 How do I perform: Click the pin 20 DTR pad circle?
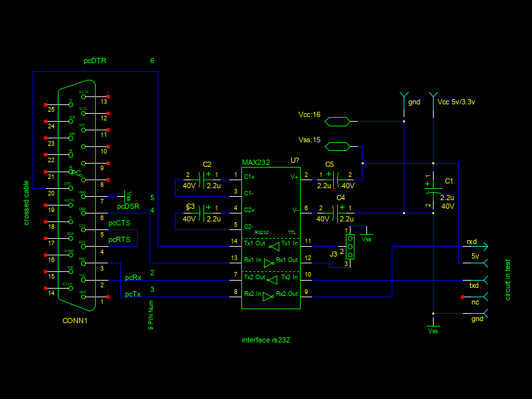[x=70, y=188]
